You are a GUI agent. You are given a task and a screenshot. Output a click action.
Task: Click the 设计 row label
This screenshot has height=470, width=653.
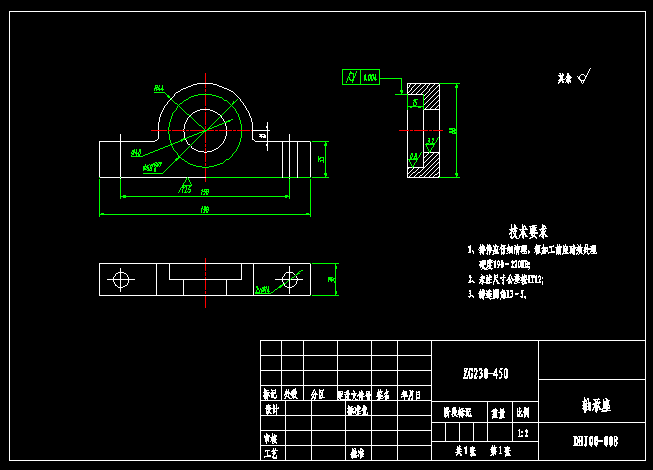(x=272, y=409)
